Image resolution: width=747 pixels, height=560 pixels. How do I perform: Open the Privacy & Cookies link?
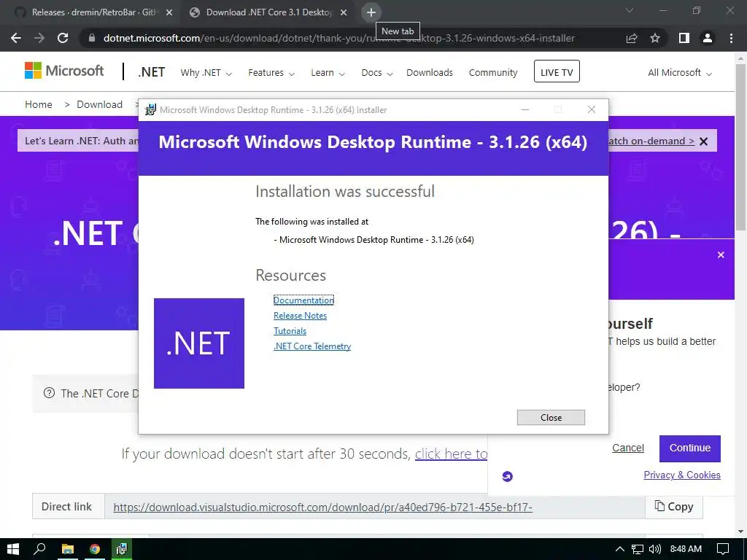pyautogui.click(x=682, y=475)
